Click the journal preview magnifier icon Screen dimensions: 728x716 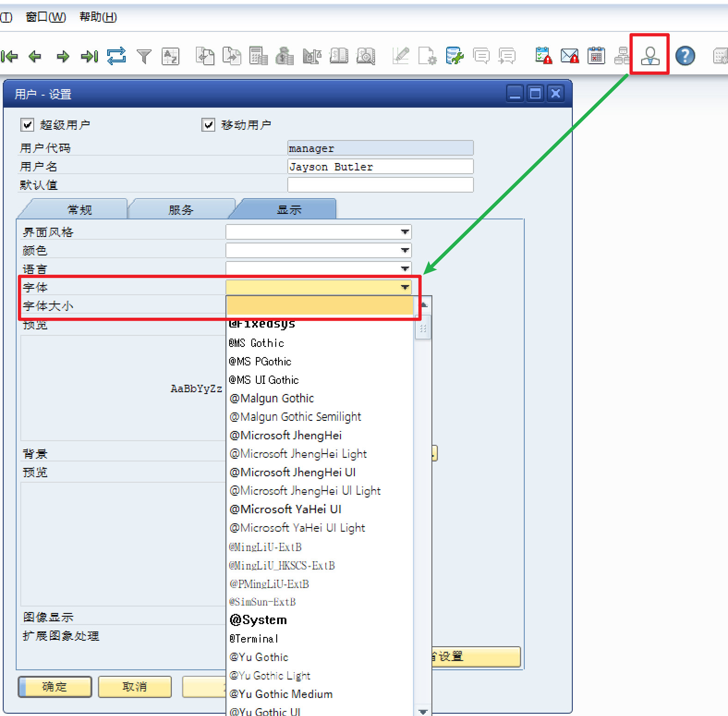click(365, 56)
